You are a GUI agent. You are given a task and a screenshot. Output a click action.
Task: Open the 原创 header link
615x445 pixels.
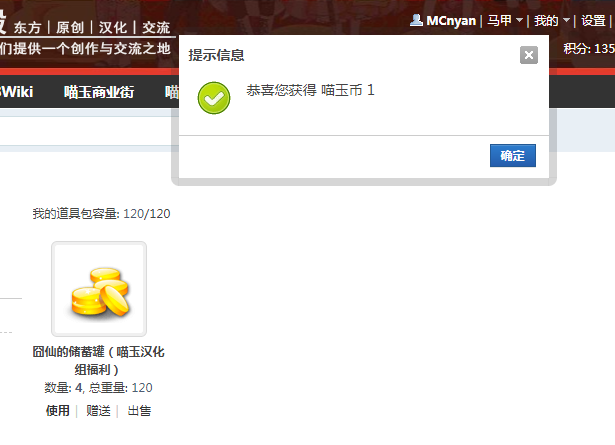pyautogui.click(x=70, y=27)
